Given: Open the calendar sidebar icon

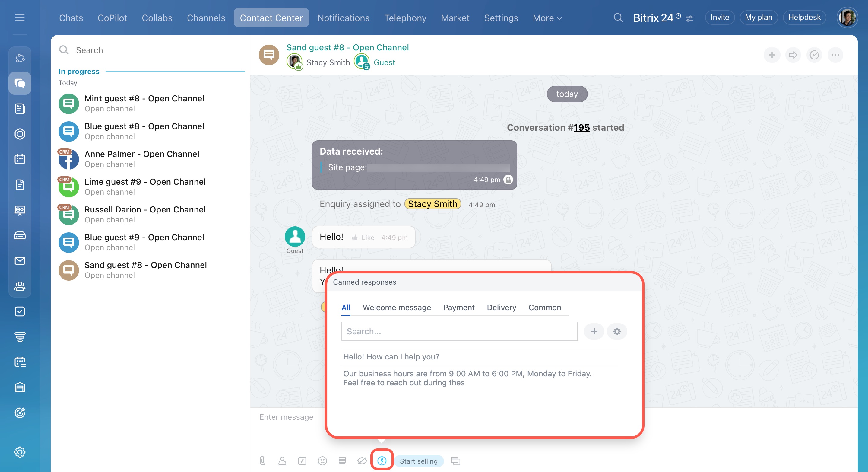Looking at the screenshot, I should 20,159.
